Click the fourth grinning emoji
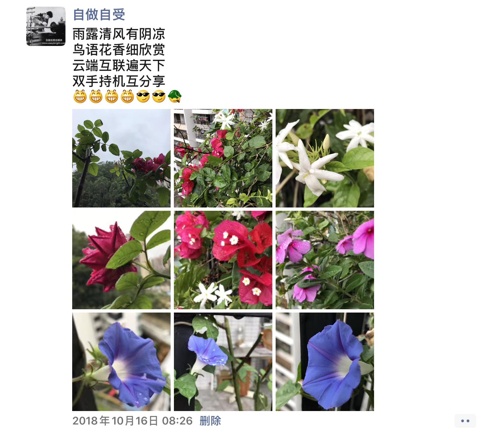Viewport: 504px width, 435px height. point(127,97)
